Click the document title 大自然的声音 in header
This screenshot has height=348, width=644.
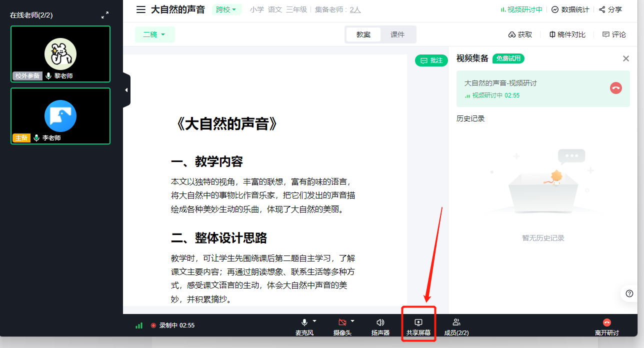(x=178, y=9)
